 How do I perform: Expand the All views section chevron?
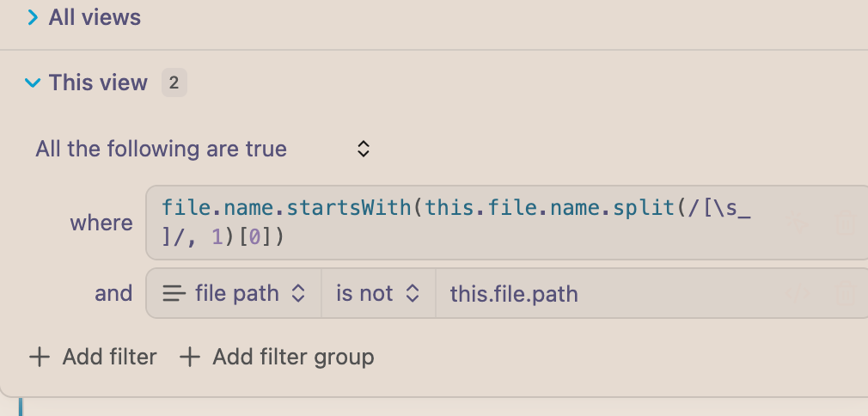(33, 18)
